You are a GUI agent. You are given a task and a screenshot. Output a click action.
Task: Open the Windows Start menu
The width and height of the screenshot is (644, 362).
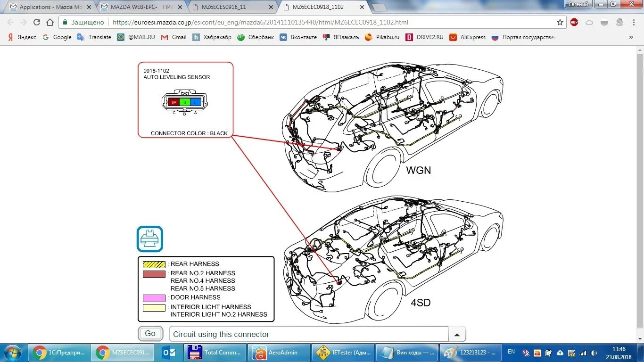(12, 353)
